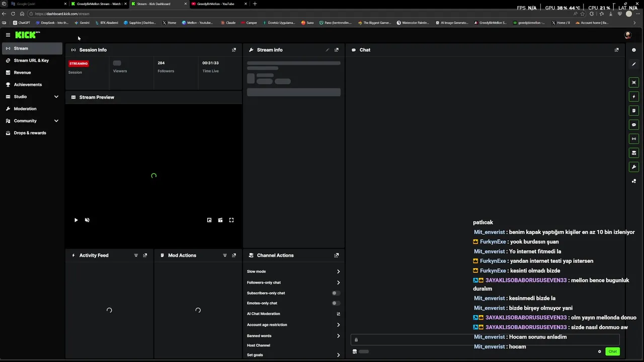Open the ChatGPT bookmark
644x362 pixels.
tap(22, 23)
